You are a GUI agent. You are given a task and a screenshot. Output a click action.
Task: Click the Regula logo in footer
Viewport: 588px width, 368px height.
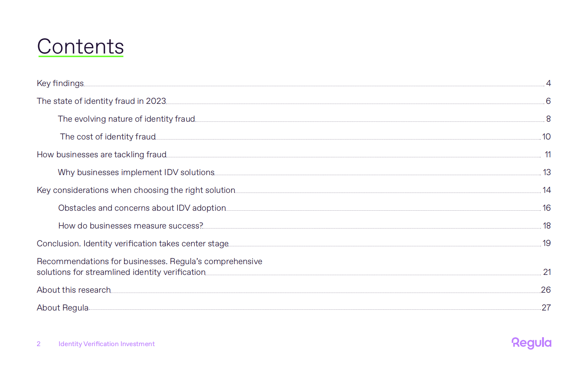[x=531, y=343]
